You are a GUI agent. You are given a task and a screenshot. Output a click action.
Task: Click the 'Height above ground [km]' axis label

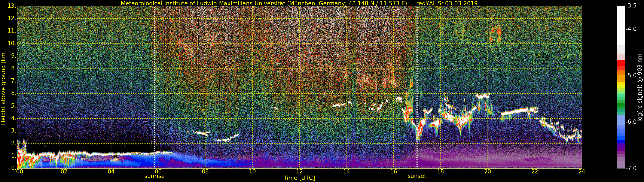click(x=3, y=88)
